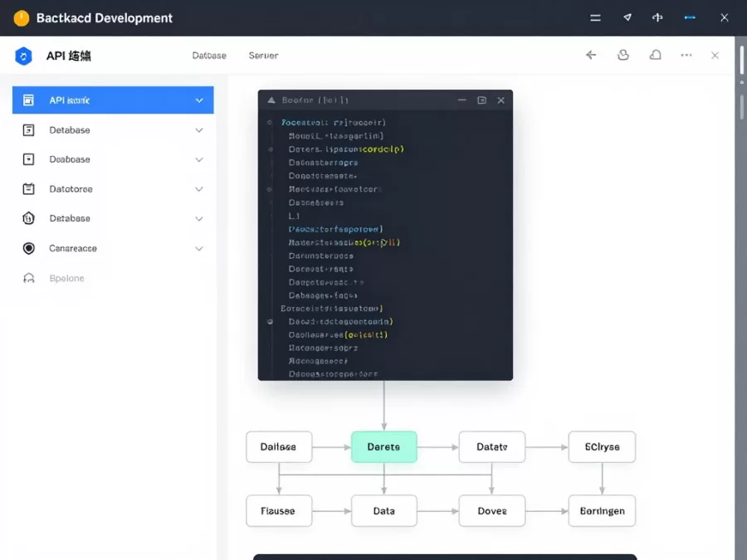The height and width of the screenshot is (560, 747).
Task: Click the pin icon in title bar
Action: click(x=657, y=17)
